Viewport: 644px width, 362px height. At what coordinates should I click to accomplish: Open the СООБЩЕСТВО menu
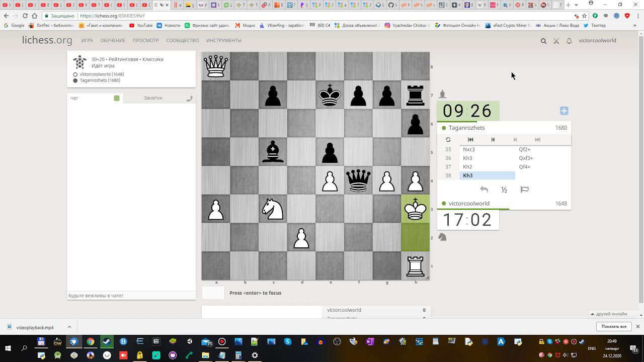183,41
